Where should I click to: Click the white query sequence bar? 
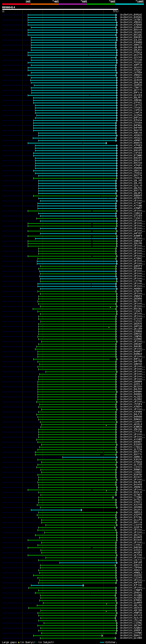pos(60,10)
